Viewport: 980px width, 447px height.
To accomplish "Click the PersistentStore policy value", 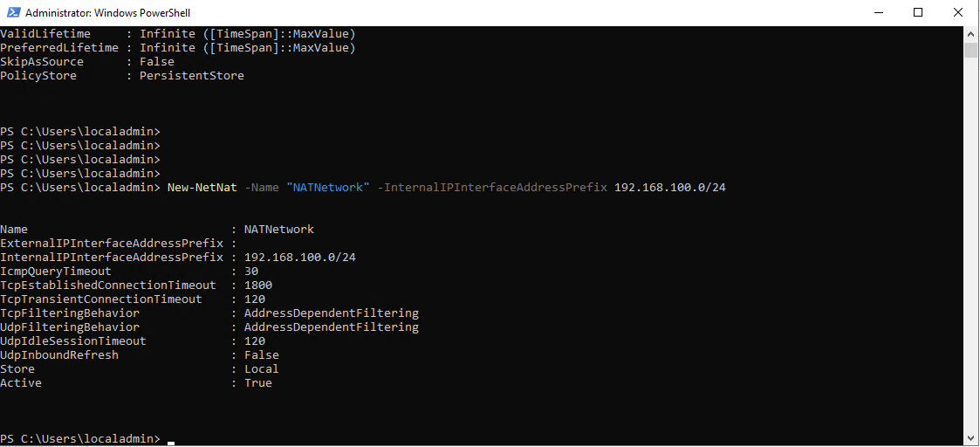I will click(192, 76).
